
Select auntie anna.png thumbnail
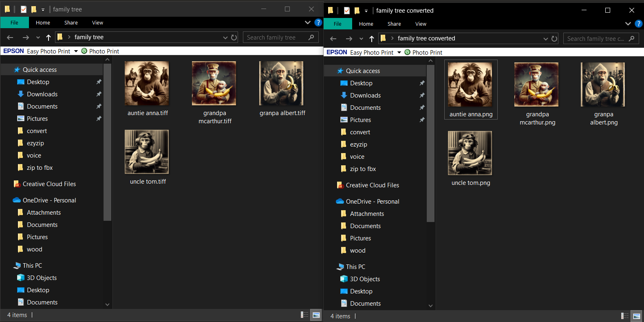point(470,84)
